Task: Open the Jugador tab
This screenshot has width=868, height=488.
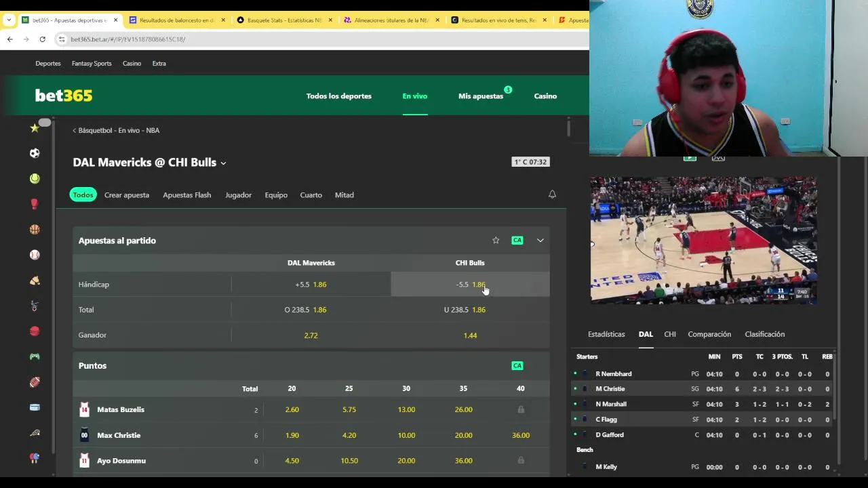Action: (238, 195)
